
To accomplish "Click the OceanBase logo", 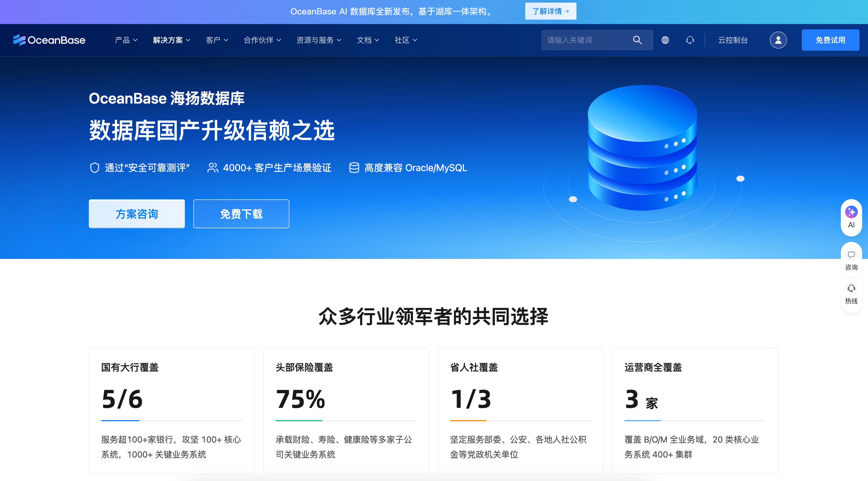I will [x=49, y=40].
